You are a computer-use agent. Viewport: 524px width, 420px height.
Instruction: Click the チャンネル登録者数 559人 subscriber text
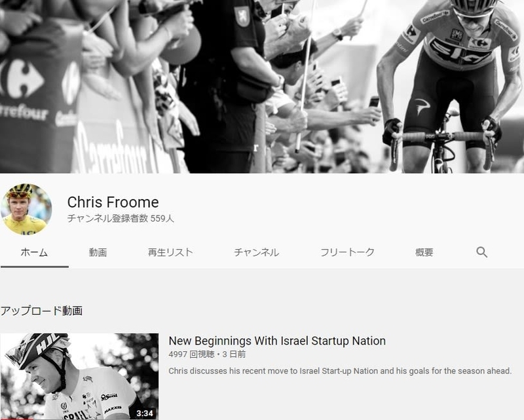[121, 218]
